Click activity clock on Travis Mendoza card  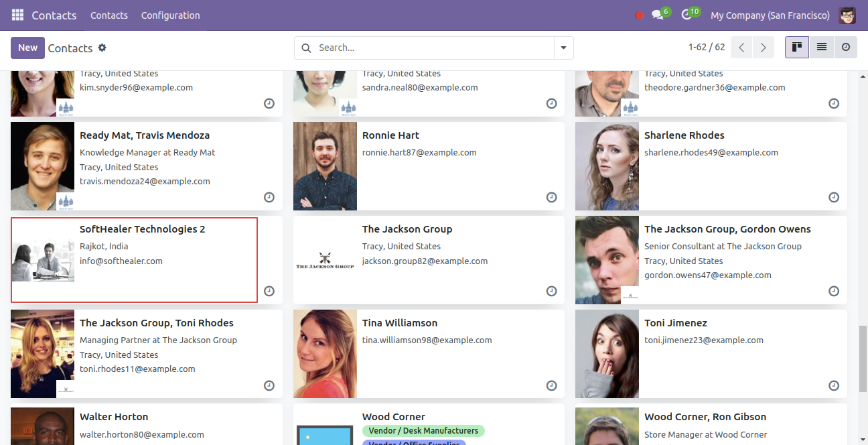269,197
